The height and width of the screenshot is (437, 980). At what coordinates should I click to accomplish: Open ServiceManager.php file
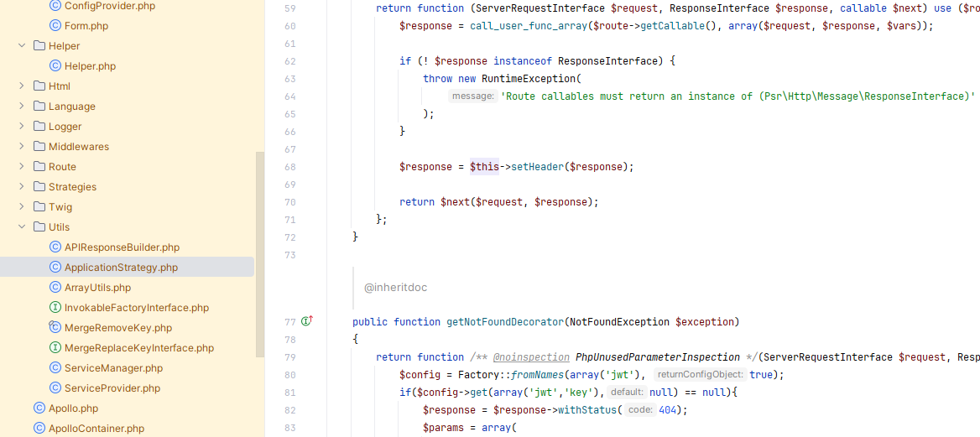tap(114, 368)
